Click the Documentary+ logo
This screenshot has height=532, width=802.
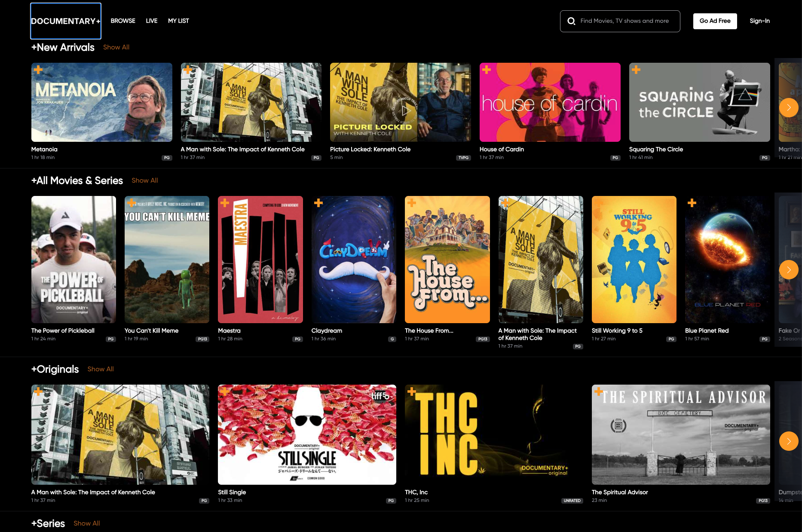[66, 21]
